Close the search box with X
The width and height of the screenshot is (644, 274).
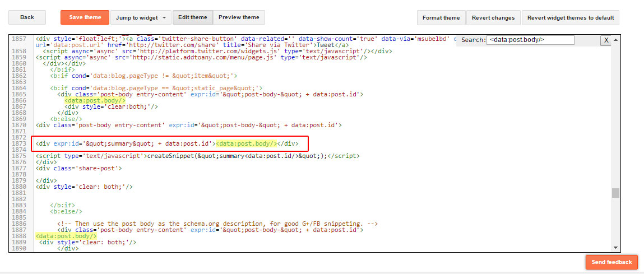tap(606, 40)
